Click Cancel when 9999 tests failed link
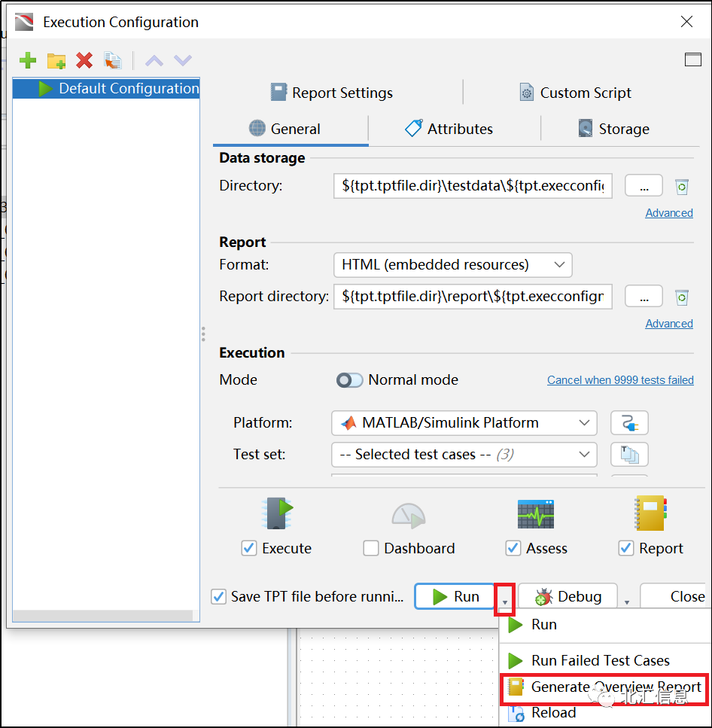712x728 pixels. 620,379
